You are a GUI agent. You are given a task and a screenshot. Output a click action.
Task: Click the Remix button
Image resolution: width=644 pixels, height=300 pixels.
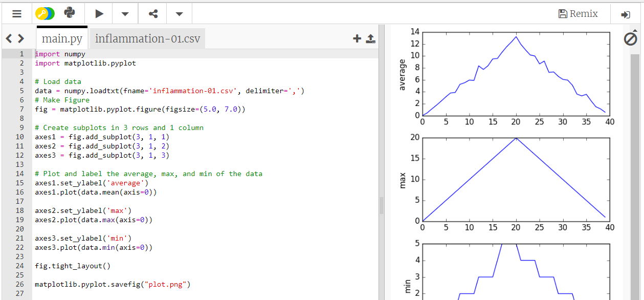578,14
